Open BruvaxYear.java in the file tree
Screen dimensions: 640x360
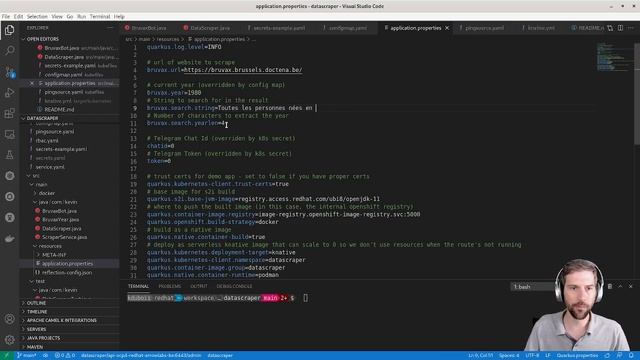click(x=60, y=220)
